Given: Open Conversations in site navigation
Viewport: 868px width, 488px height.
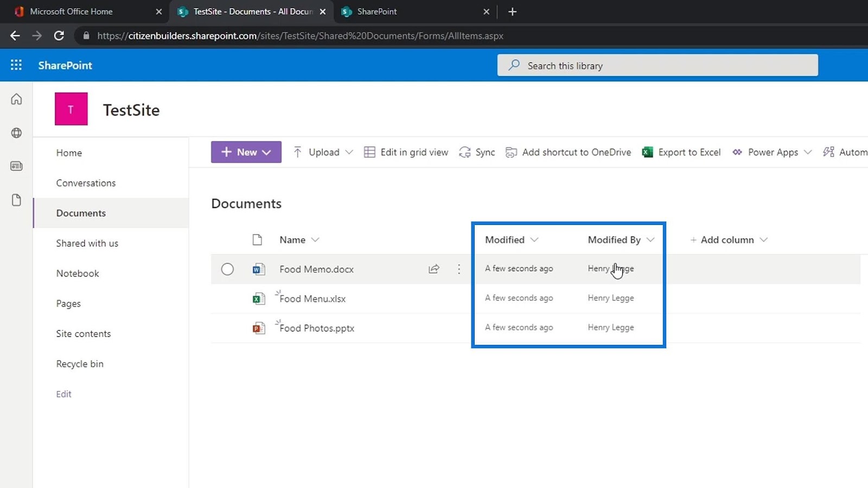Looking at the screenshot, I should click(x=86, y=183).
